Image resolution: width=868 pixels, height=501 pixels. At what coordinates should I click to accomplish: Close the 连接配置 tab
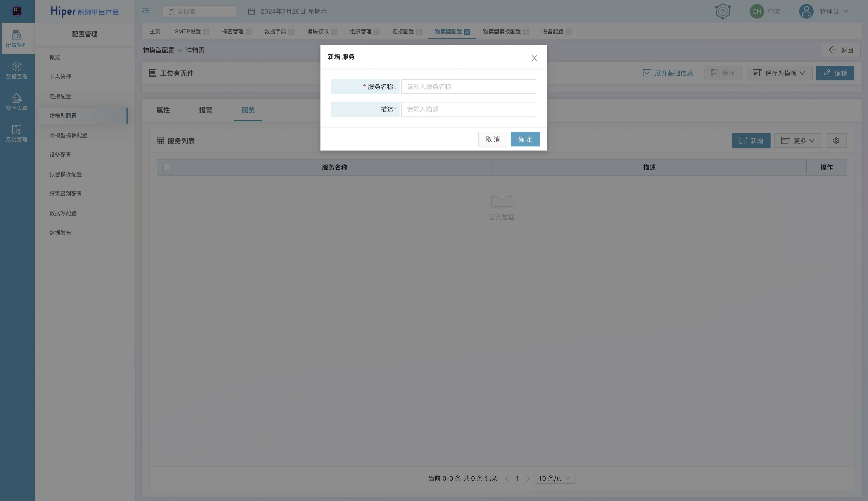tap(419, 32)
